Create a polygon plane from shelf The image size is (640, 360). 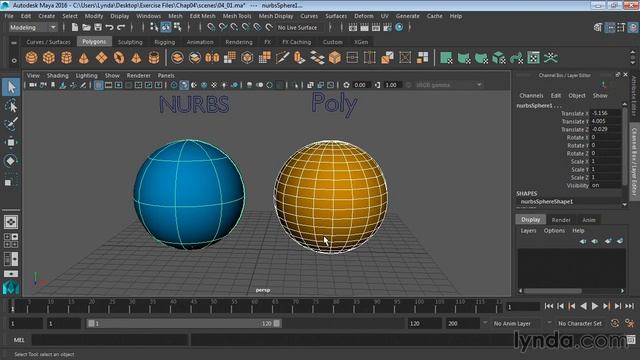[x=101, y=58]
